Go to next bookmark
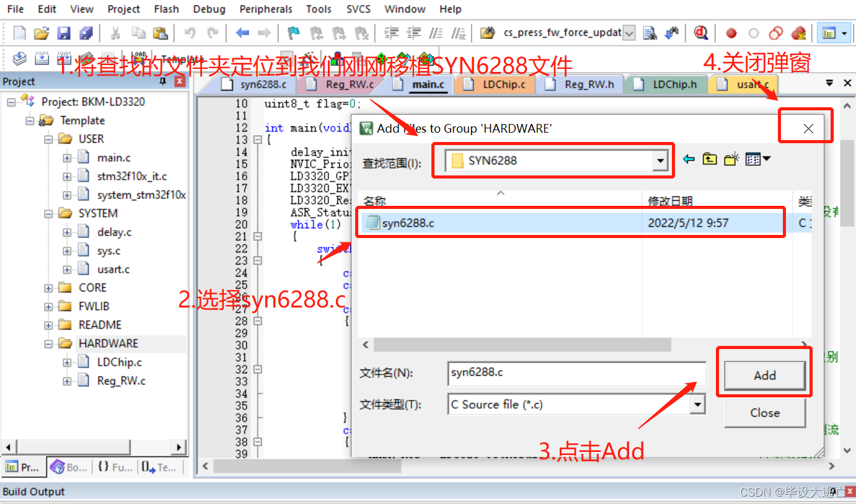856x504 pixels. coord(338,33)
